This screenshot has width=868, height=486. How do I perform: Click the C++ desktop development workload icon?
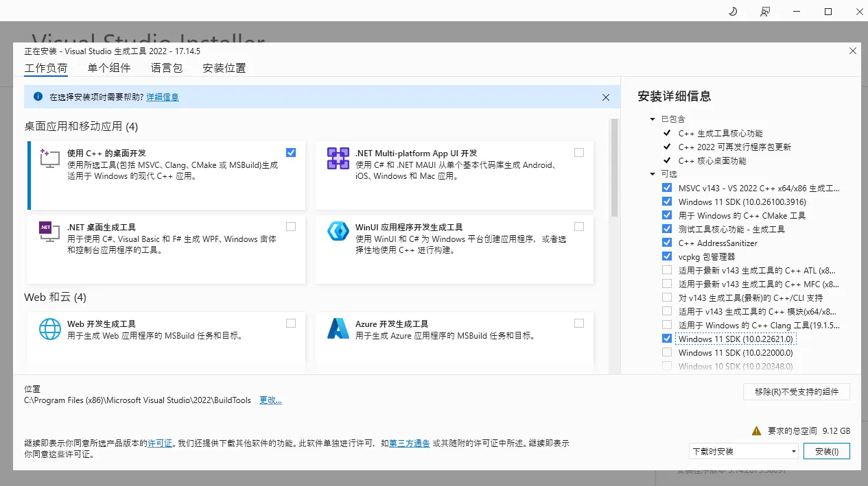tap(49, 158)
